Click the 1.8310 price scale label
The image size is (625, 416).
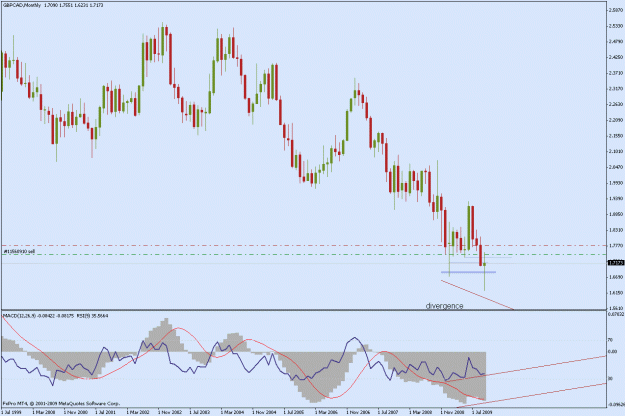click(x=615, y=230)
